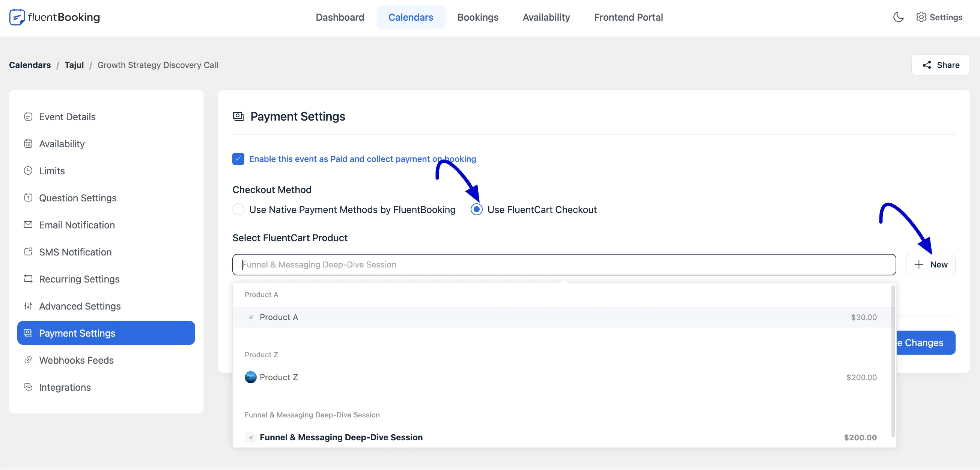Click the Event Details sidebar icon
The width and height of the screenshot is (980, 470).
click(28, 116)
